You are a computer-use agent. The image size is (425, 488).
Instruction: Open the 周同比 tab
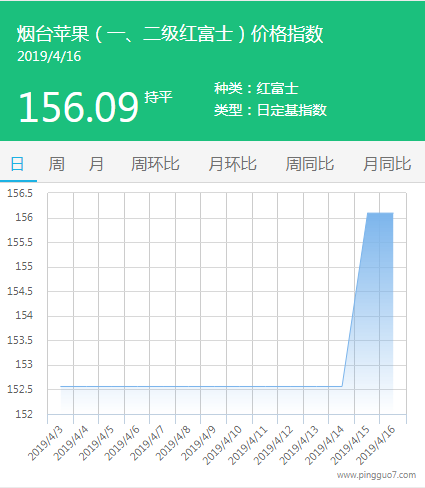tap(310, 164)
